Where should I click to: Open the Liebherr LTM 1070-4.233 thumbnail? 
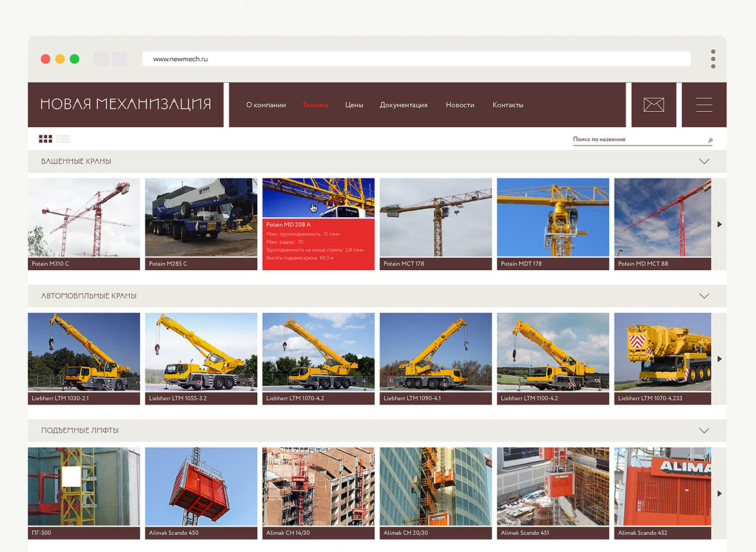(x=662, y=358)
